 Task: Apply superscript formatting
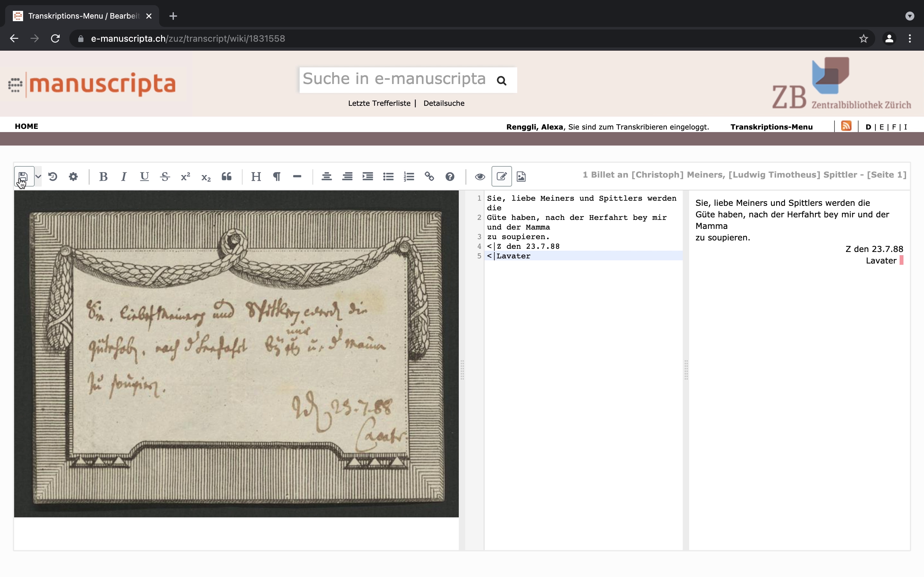(x=185, y=176)
